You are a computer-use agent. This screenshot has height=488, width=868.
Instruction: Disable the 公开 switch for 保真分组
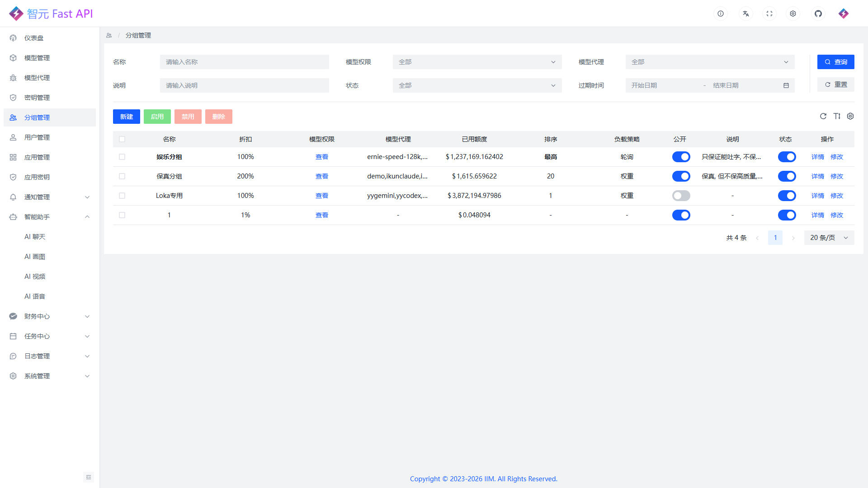click(x=681, y=176)
